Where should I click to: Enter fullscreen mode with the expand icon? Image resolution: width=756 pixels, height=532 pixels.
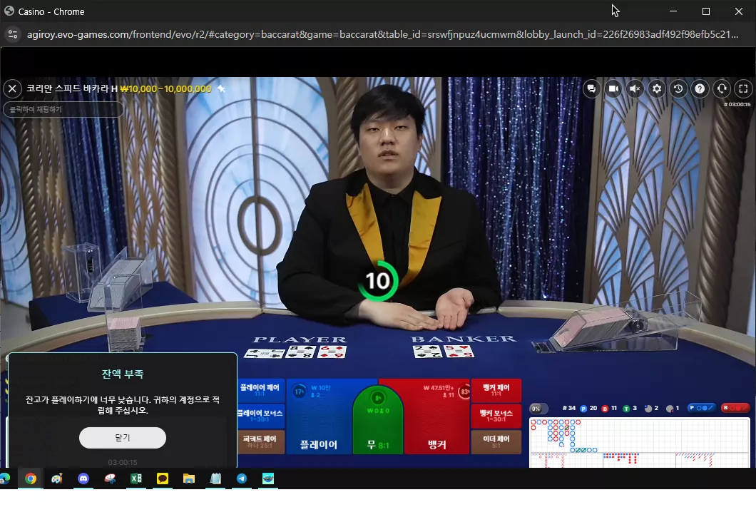click(x=743, y=88)
